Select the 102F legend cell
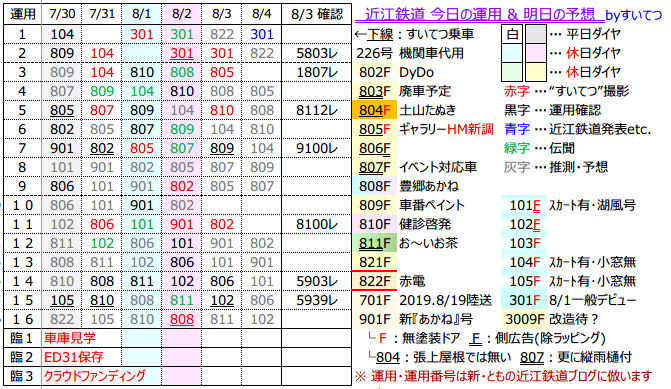The width and height of the screenshot is (671, 389). pyautogui.click(x=524, y=224)
